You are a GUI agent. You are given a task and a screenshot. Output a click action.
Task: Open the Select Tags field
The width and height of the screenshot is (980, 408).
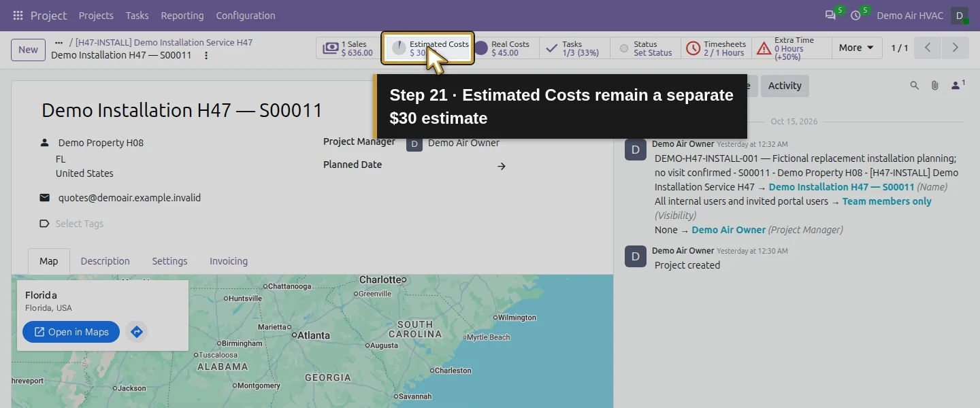(x=80, y=224)
